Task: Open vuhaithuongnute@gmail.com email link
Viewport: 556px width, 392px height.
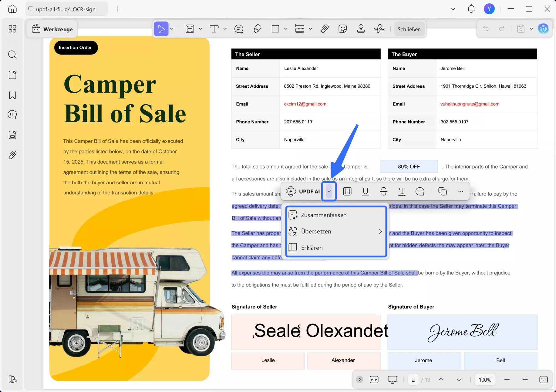Action: 470,104
